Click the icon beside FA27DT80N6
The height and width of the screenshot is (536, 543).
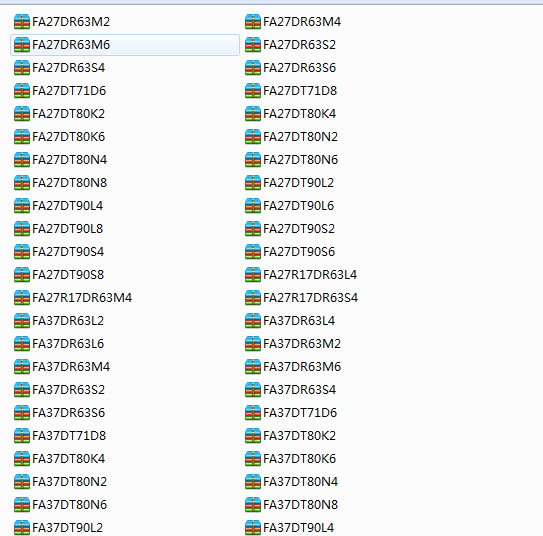click(x=253, y=160)
